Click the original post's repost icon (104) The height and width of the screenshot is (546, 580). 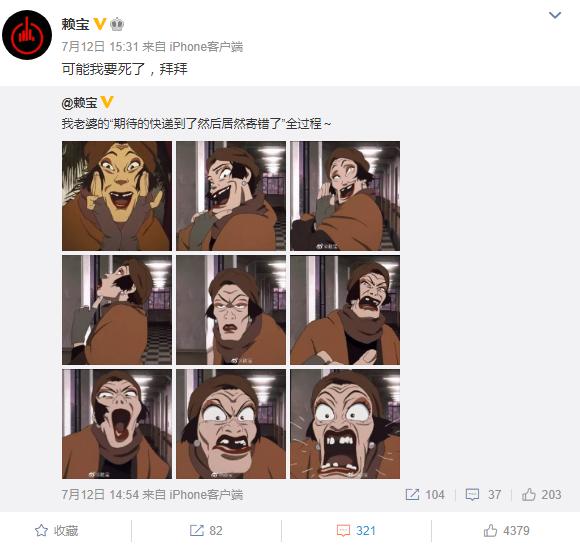[x=425, y=495]
